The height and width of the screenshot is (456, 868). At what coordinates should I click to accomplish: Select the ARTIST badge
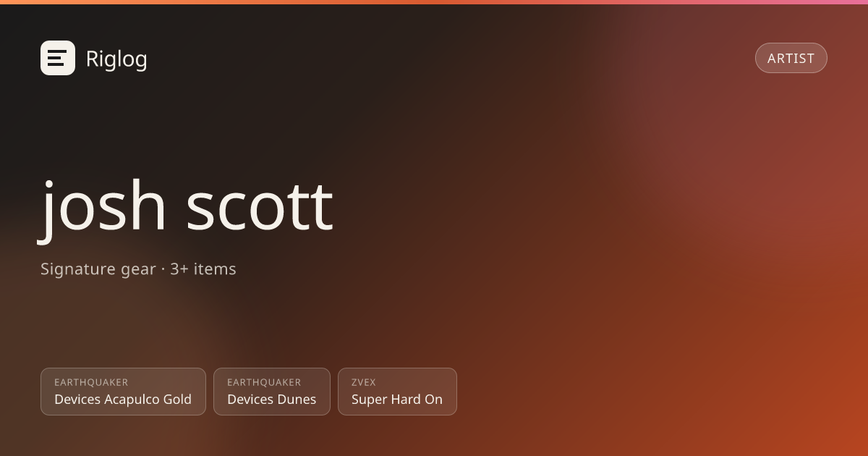click(791, 58)
